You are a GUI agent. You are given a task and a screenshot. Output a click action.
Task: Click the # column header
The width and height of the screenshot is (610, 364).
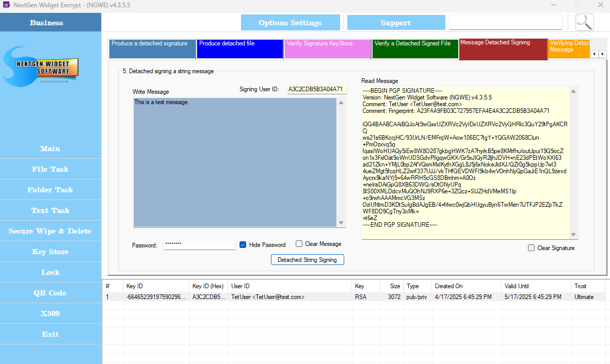pyautogui.click(x=113, y=286)
